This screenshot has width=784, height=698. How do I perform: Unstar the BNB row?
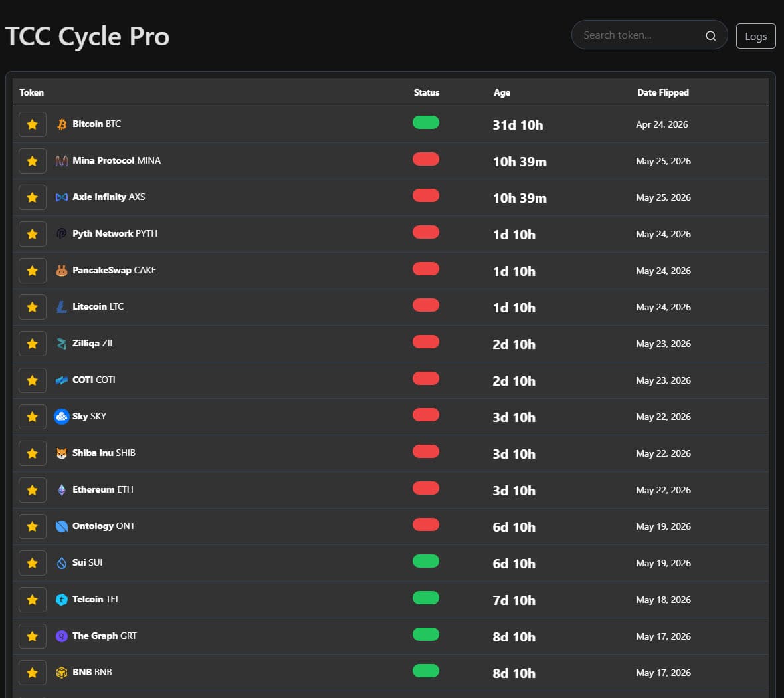[x=33, y=673]
